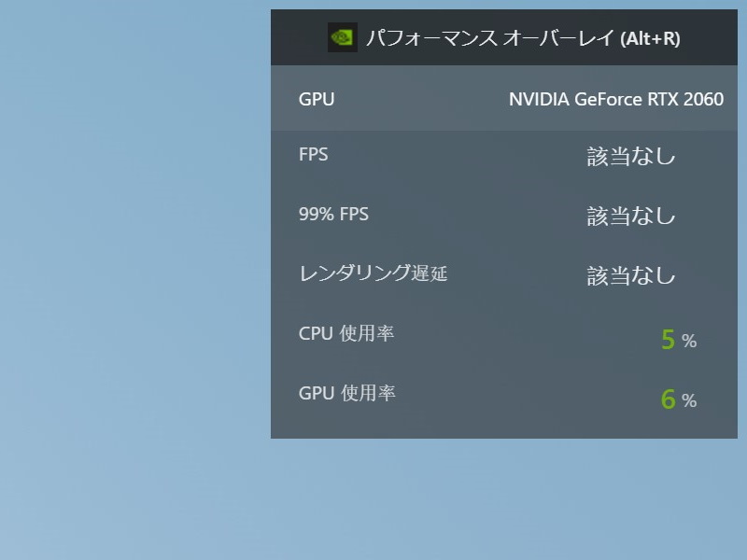Click the NVIDIA GeForce RTX 2060 label
The height and width of the screenshot is (560, 747).
(616, 99)
